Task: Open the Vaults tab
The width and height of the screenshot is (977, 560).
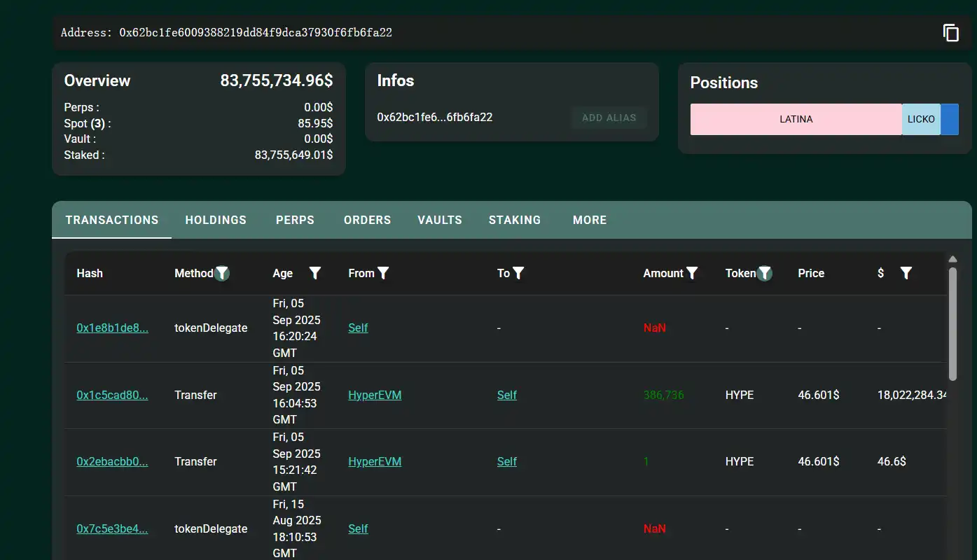Action: click(440, 220)
